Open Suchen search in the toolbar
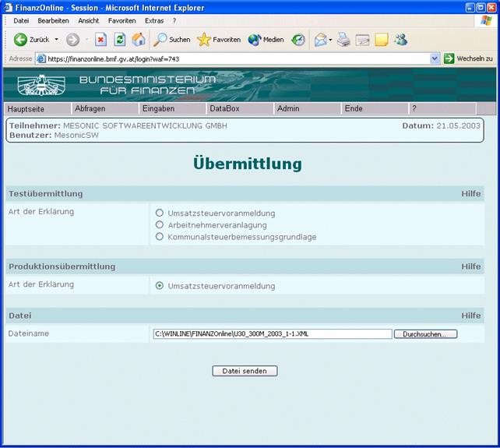This screenshot has width=500, height=448. tap(171, 40)
